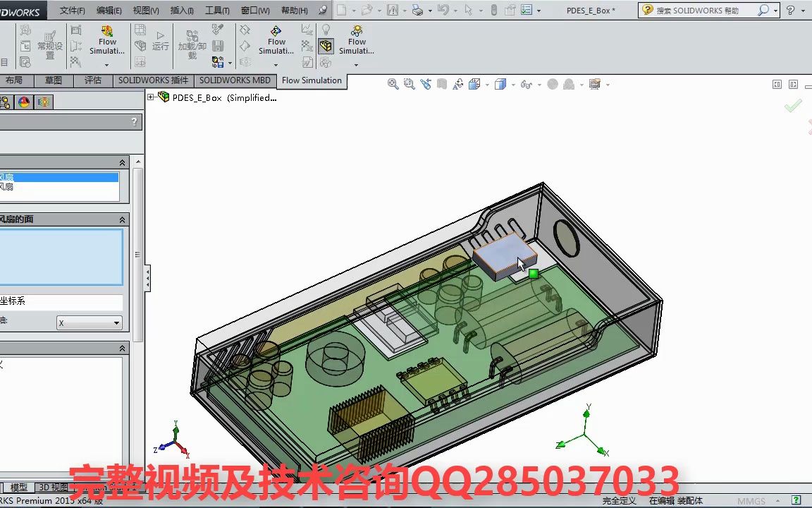
Task: Click the green checkmark to confirm fan settings
Action: click(x=793, y=106)
